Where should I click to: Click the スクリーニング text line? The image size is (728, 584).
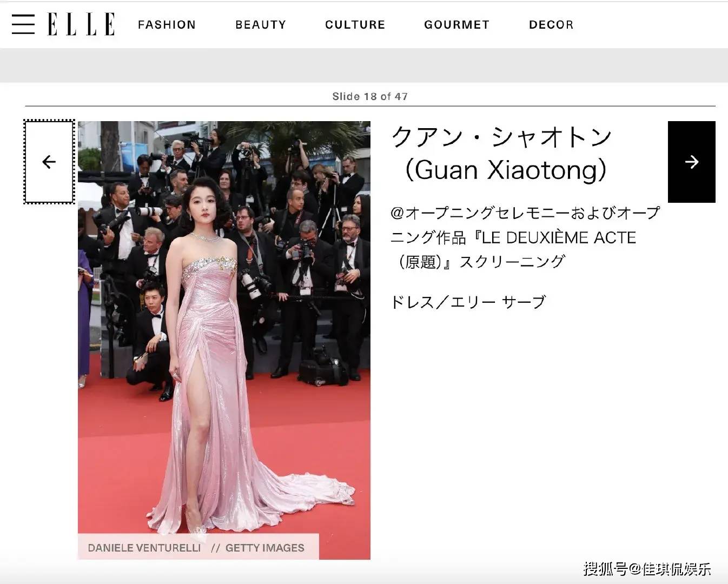[x=512, y=262]
